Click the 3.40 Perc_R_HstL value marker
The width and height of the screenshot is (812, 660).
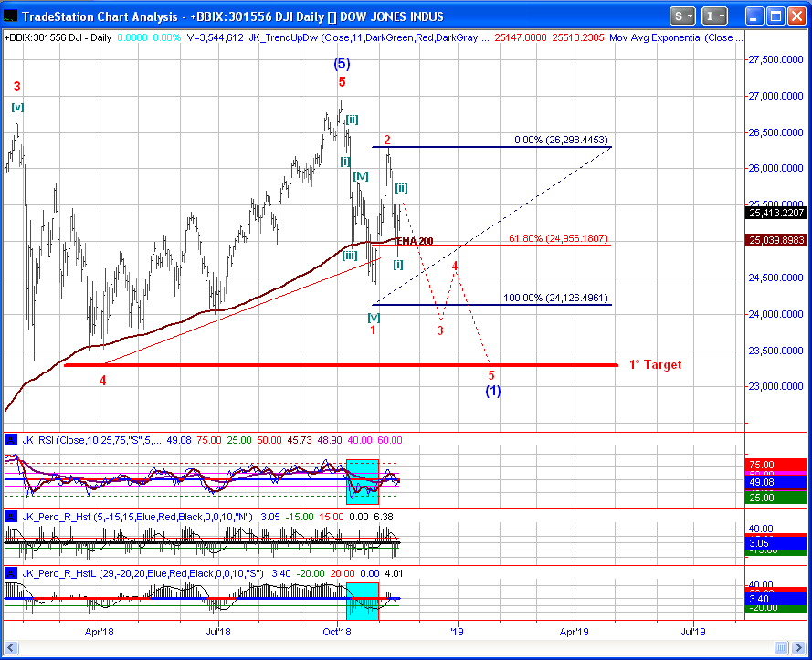tap(775, 599)
